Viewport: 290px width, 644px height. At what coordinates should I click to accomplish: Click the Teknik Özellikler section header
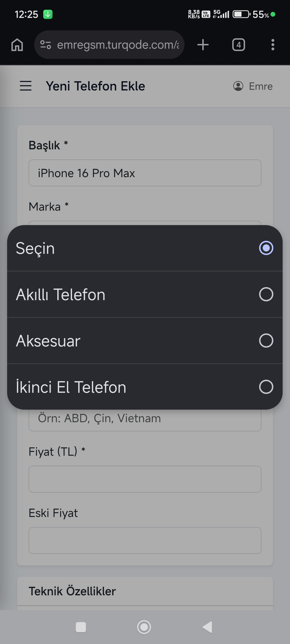coord(145,591)
